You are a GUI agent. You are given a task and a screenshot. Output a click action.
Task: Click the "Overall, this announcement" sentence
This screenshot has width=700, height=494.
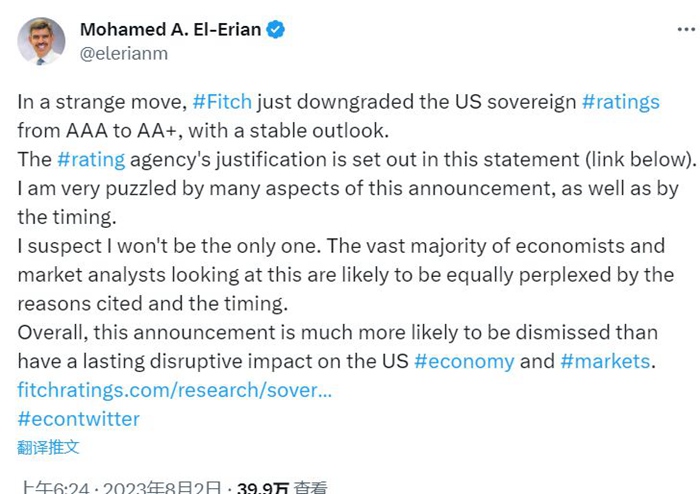200,332
